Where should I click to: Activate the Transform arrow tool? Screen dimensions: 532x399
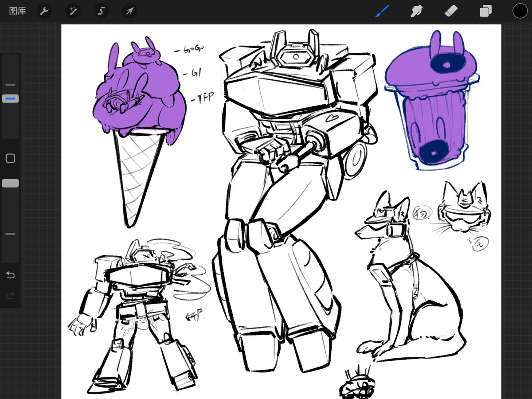(130, 11)
